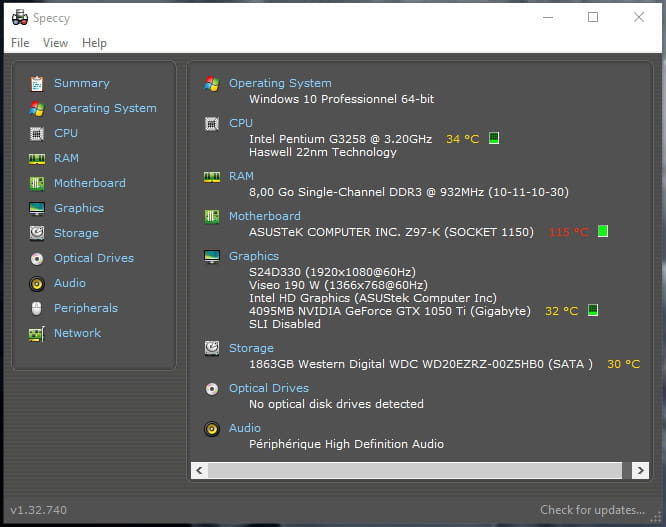The width and height of the screenshot is (666, 527).
Task: Click the Network card icon in sidebar
Action: [x=37, y=334]
